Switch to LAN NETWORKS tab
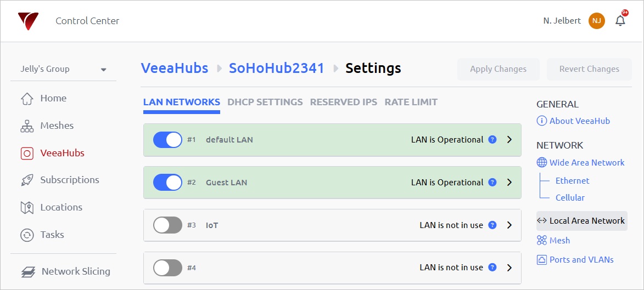Screen dimensions: 644x290 pos(182,102)
